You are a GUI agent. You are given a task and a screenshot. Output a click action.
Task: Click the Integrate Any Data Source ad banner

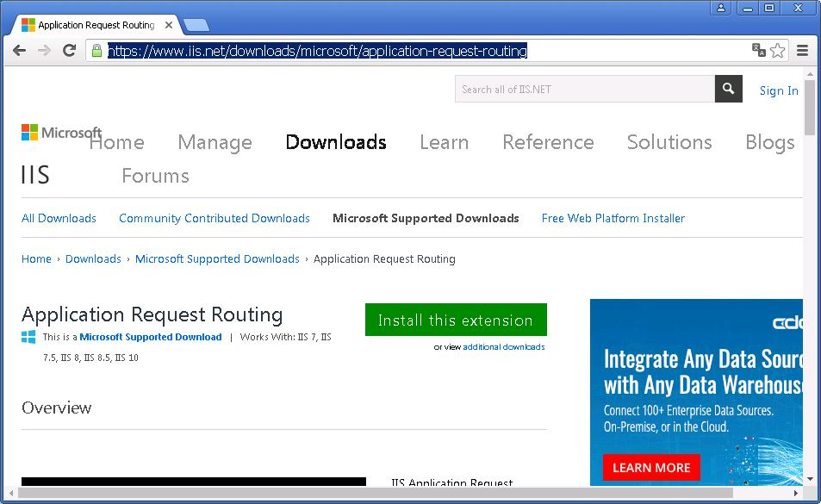click(x=696, y=392)
